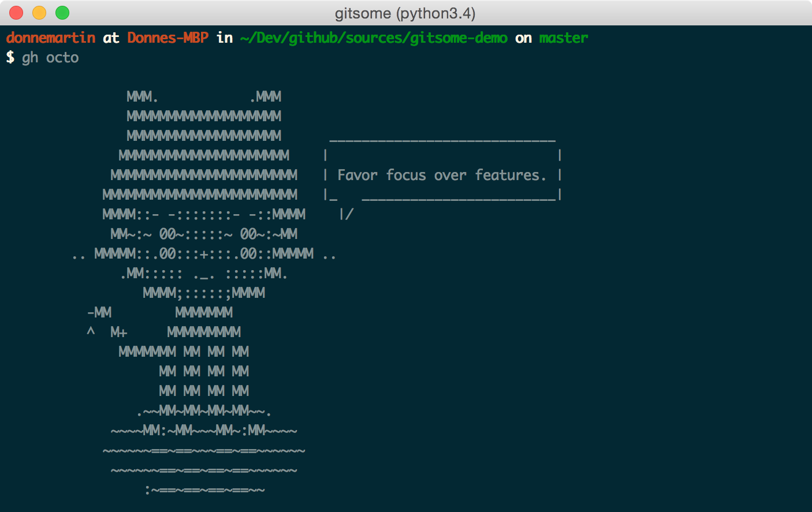The height and width of the screenshot is (512, 812).
Task: Click the gh octo command text
Action: (50, 58)
